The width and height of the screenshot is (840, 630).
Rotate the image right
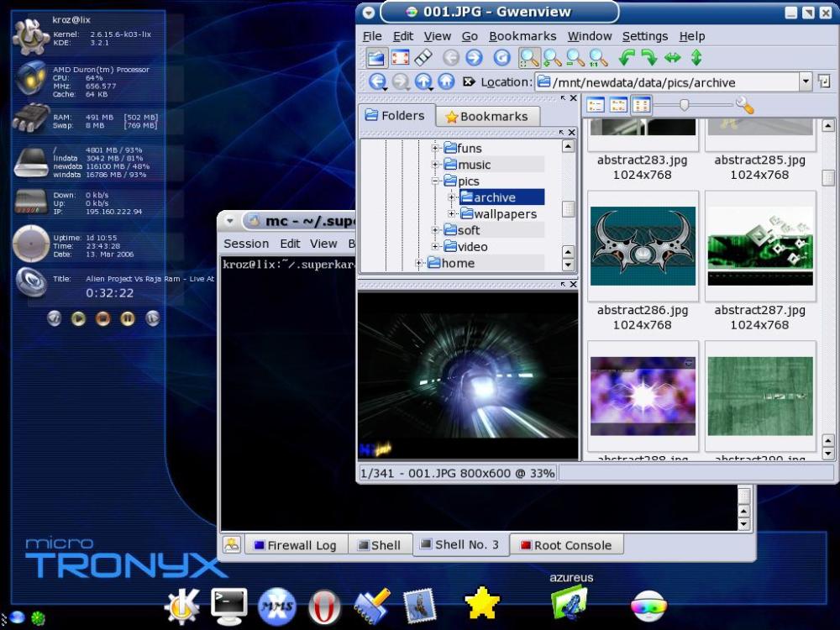(649, 57)
